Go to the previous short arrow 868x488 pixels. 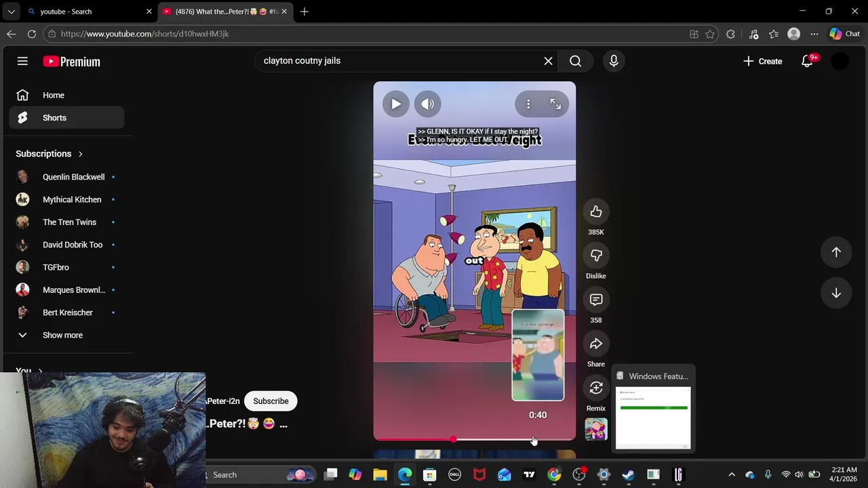836,252
